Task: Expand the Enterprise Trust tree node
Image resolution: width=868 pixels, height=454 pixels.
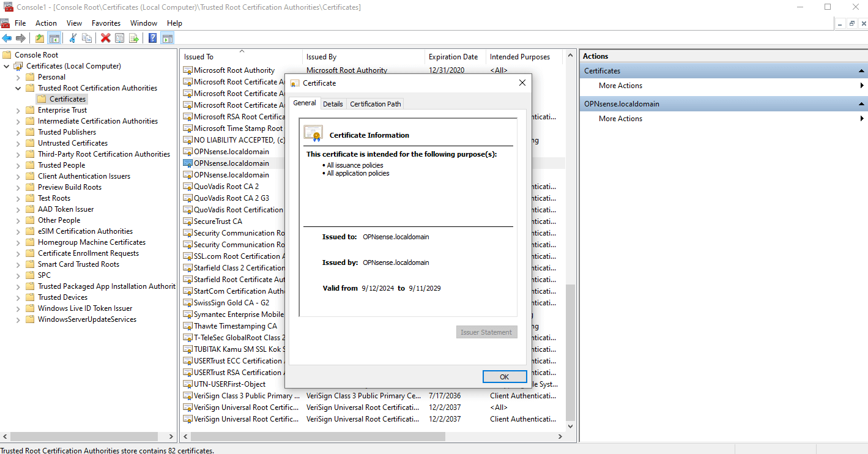Action: [18, 110]
